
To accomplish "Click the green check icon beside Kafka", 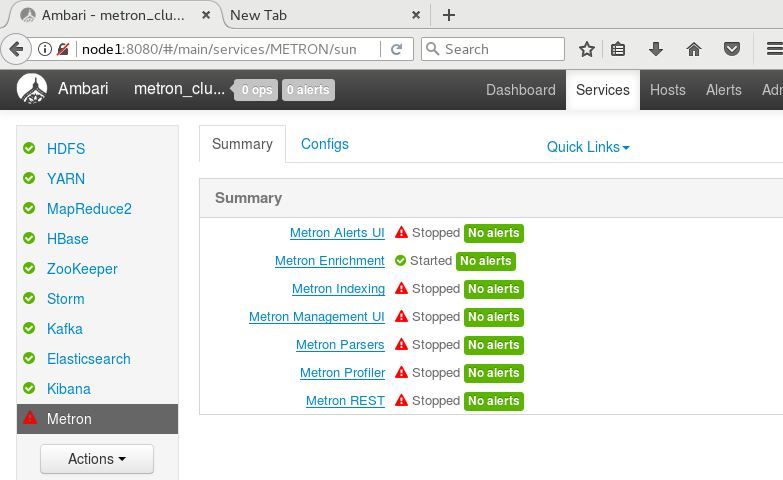I will coord(29,328).
